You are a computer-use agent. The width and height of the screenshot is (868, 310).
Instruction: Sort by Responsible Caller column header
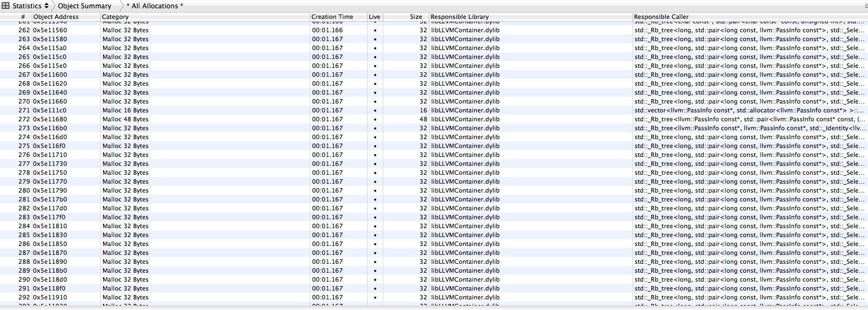point(750,17)
